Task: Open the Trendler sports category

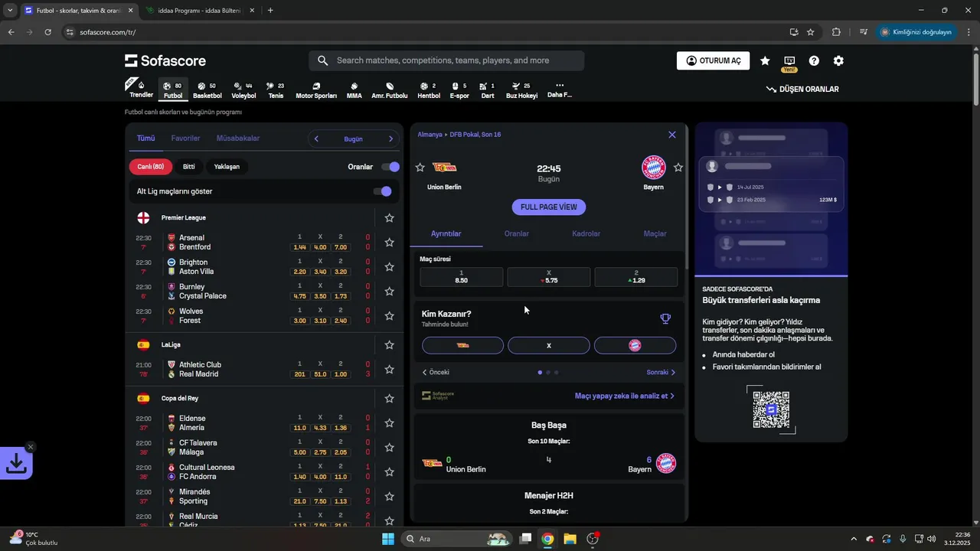Action: coord(141,90)
